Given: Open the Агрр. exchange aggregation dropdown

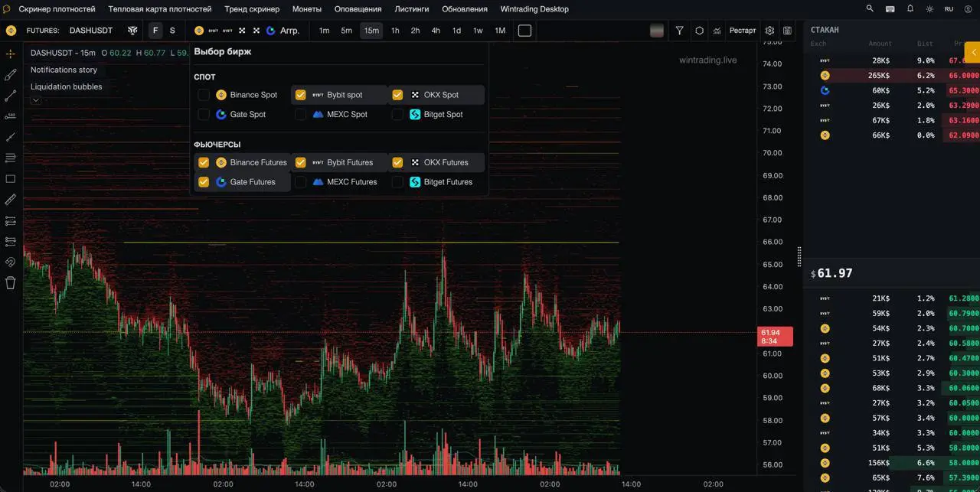Looking at the screenshot, I should tap(289, 31).
